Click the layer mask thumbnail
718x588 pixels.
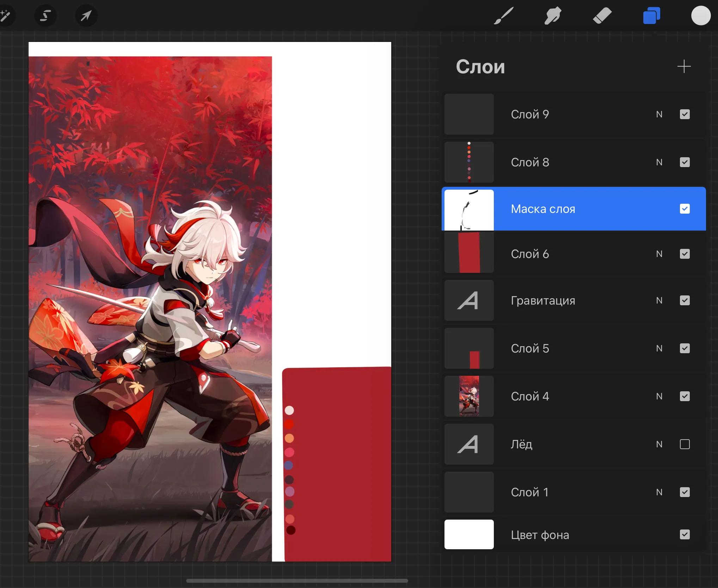(x=469, y=210)
